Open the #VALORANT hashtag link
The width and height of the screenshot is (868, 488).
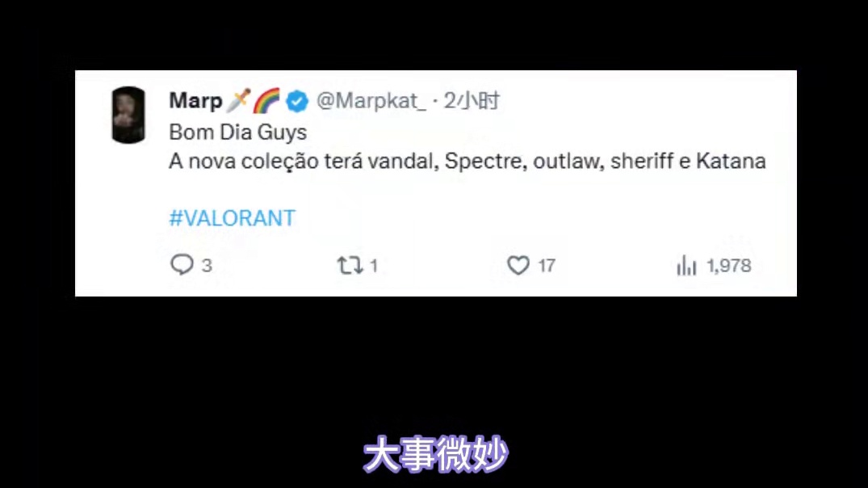pos(232,218)
